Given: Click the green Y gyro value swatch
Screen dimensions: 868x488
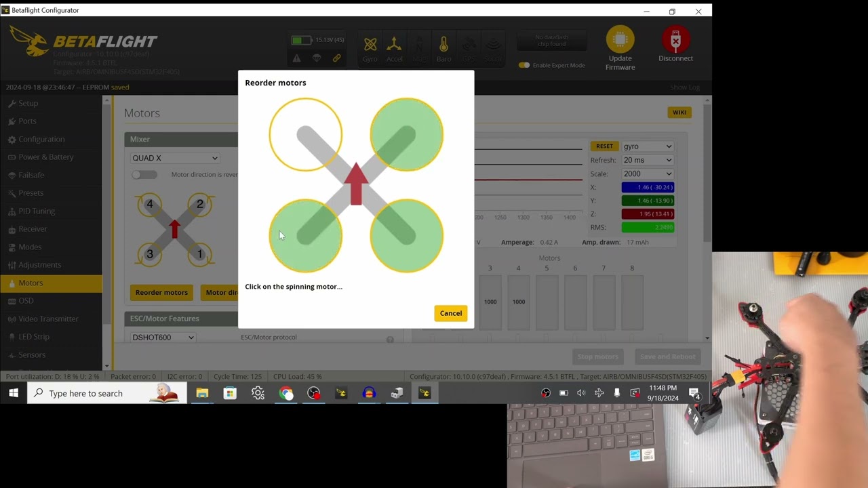Looking at the screenshot, I should pos(648,201).
